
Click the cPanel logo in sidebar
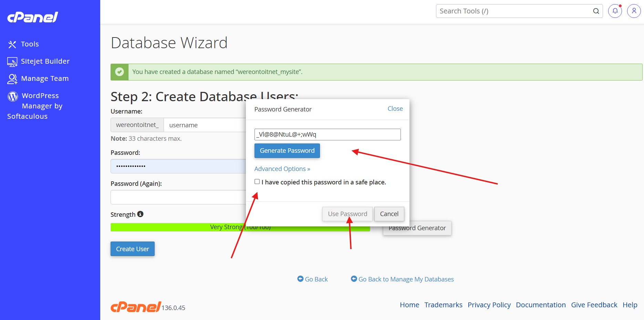33,17
